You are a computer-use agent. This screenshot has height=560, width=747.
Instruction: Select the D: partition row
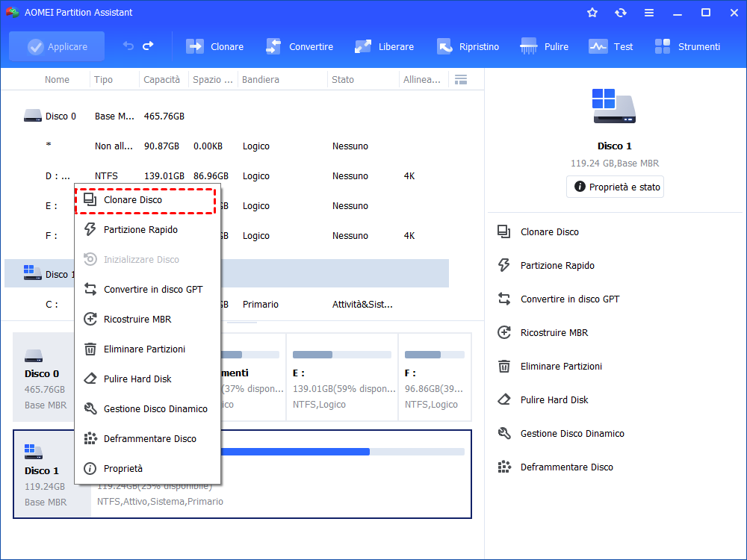227,176
